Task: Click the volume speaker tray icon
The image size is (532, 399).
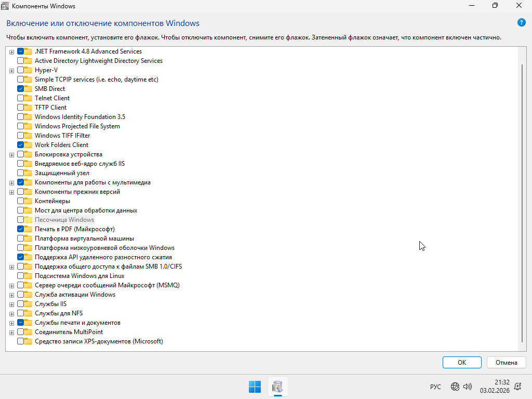Action: pos(467,387)
